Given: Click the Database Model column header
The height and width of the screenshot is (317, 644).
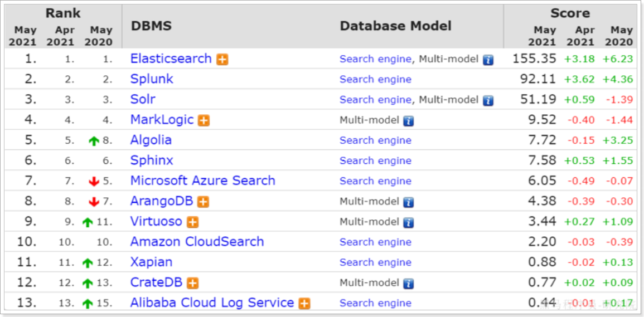Looking at the screenshot, I should (x=395, y=26).
